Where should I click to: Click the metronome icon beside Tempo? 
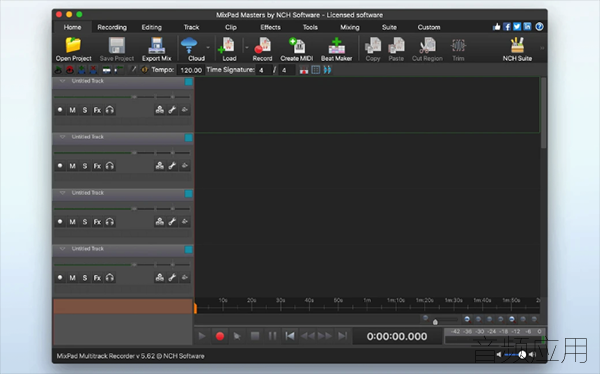tap(145, 70)
